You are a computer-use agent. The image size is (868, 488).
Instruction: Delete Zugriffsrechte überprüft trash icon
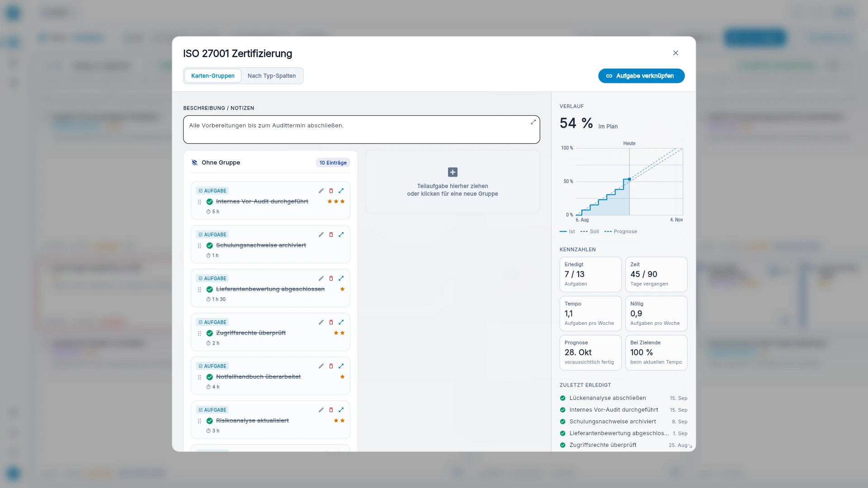coord(331,322)
